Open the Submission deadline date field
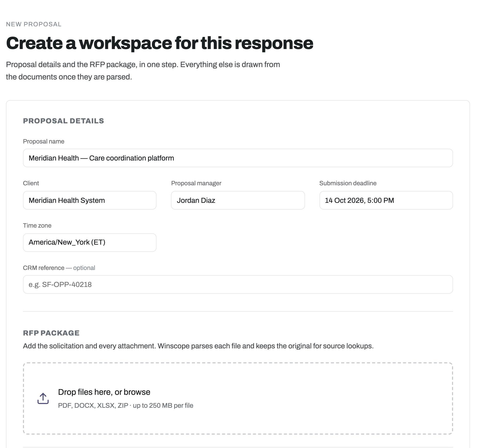The width and height of the screenshot is (484, 448). tap(386, 200)
